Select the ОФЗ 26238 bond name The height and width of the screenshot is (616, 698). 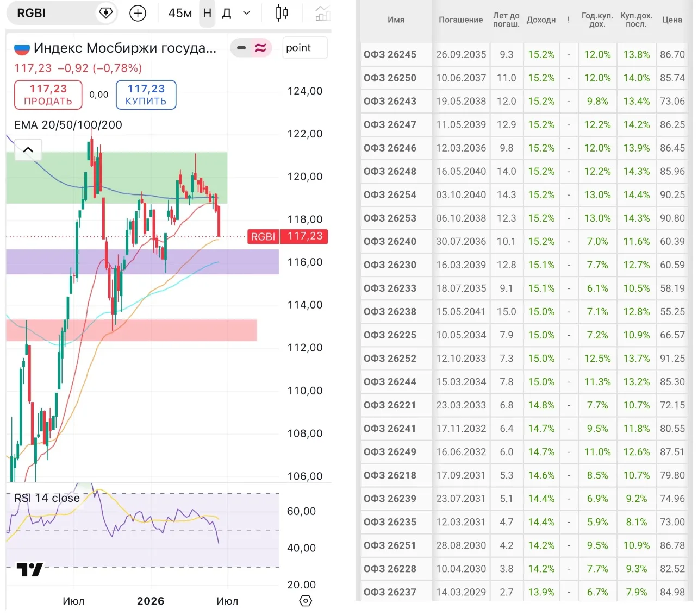390,312
